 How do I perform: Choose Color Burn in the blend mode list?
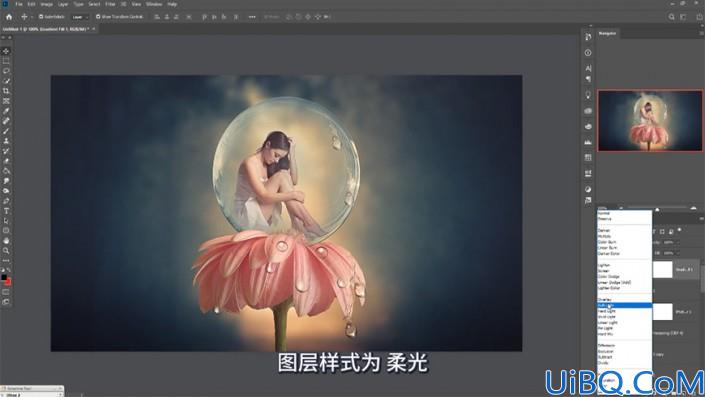(x=624, y=242)
